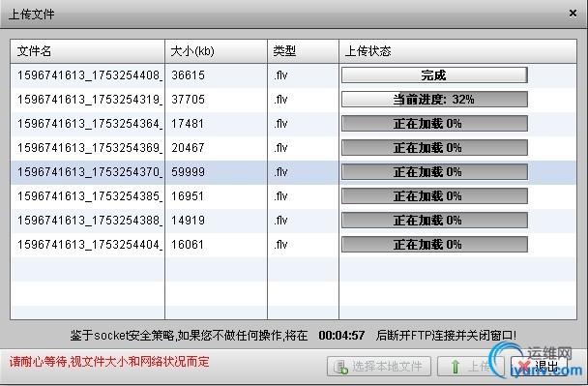Click the size value 14919

pyautogui.click(x=188, y=221)
